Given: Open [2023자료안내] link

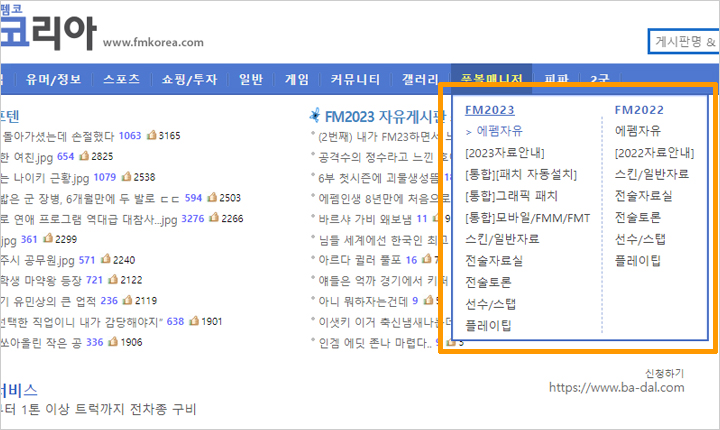Looking at the screenshot, I should pos(505,153).
